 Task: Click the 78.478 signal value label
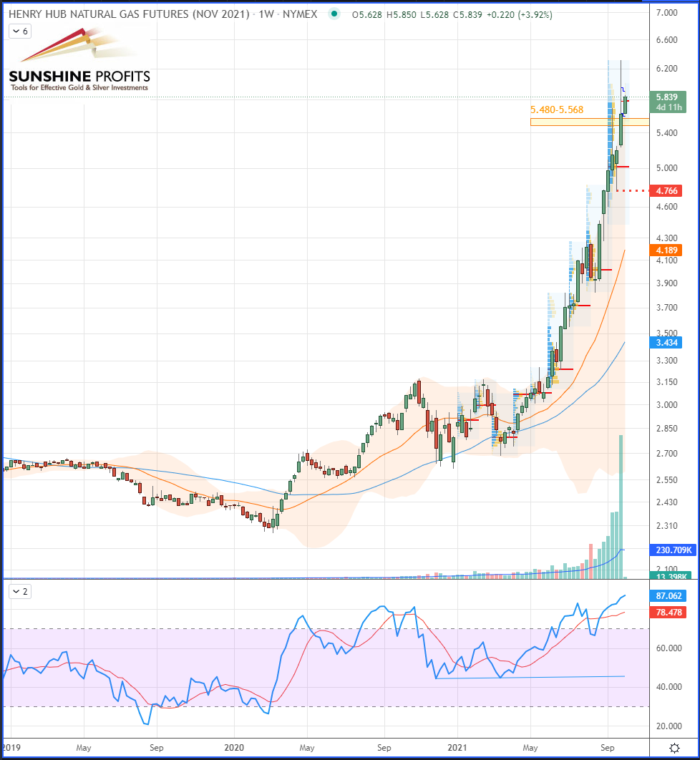(x=668, y=612)
